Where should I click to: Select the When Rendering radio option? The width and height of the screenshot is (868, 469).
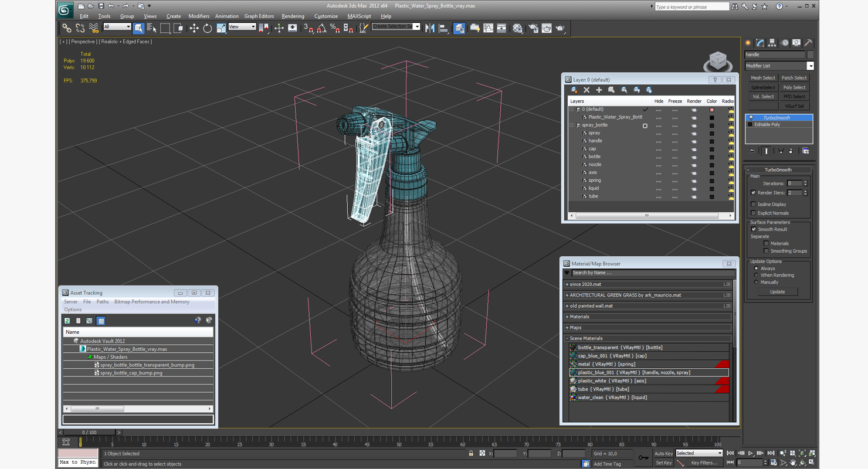[x=756, y=275]
